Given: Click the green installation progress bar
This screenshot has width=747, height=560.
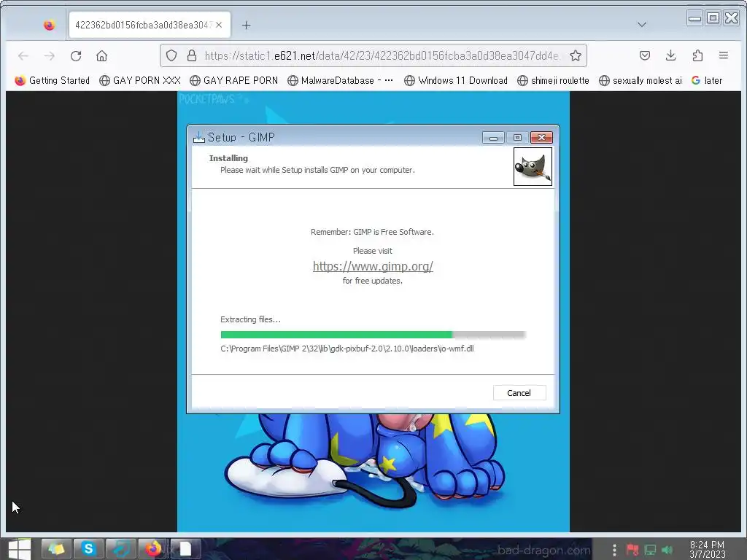Looking at the screenshot, I should (x=373, y=335).
